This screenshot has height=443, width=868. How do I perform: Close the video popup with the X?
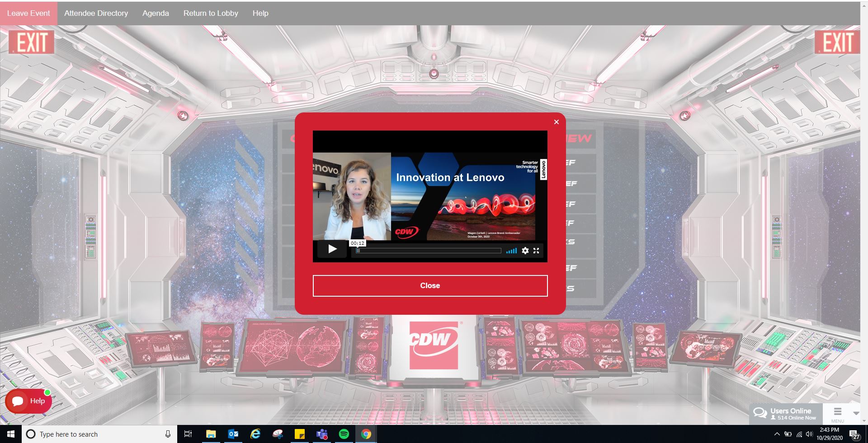pyautogui.click(x=557, y=122)
